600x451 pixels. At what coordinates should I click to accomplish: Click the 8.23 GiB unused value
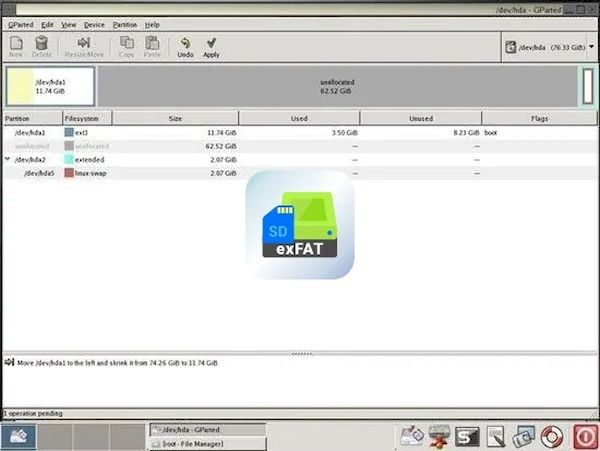click(x=466, y=133)
